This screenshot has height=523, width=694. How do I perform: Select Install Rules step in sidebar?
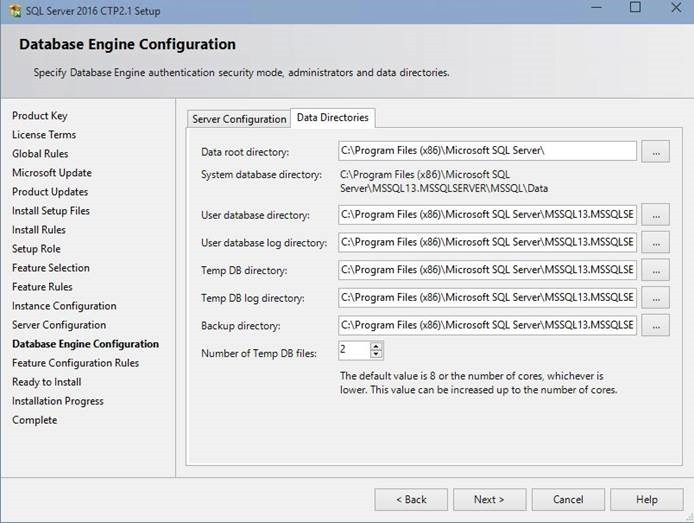39,230
